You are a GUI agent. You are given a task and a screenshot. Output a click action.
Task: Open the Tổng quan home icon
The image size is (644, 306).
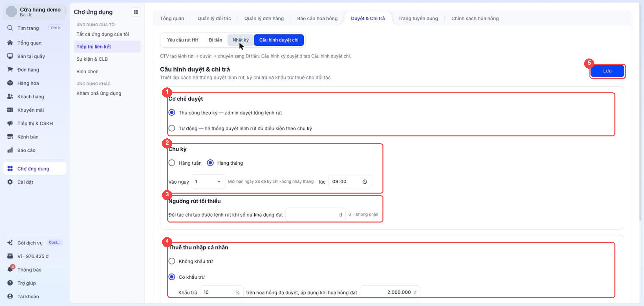(10, 43)
